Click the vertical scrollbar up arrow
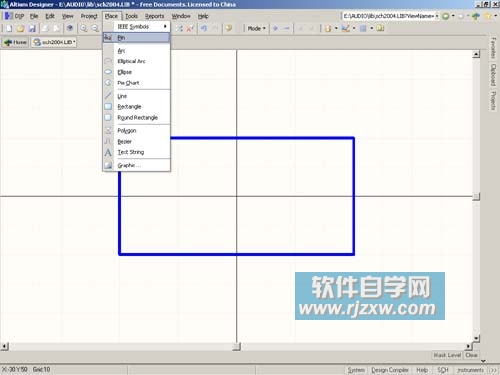 (476, 54)
